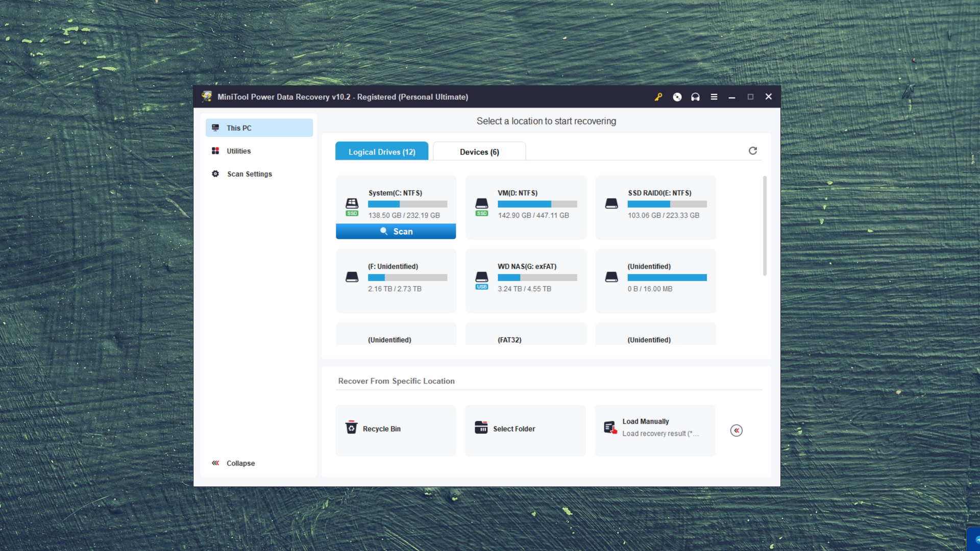The width and height of the screenshot is (980, 551).
Task: Click the F: Unidentified drive icon
Action: point(352,277)
